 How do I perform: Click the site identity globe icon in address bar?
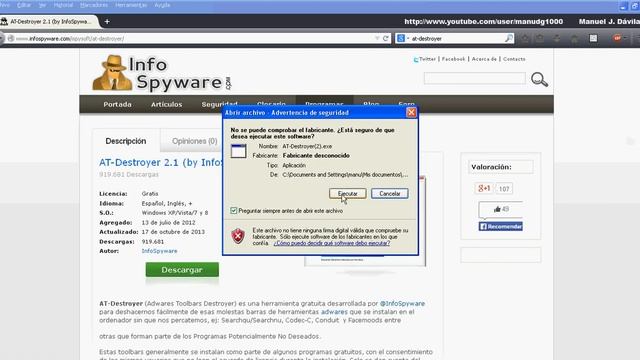11,38
